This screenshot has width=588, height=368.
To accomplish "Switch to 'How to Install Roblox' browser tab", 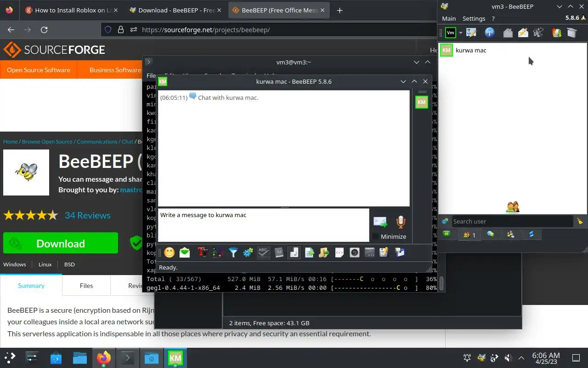I will point(72,10).
